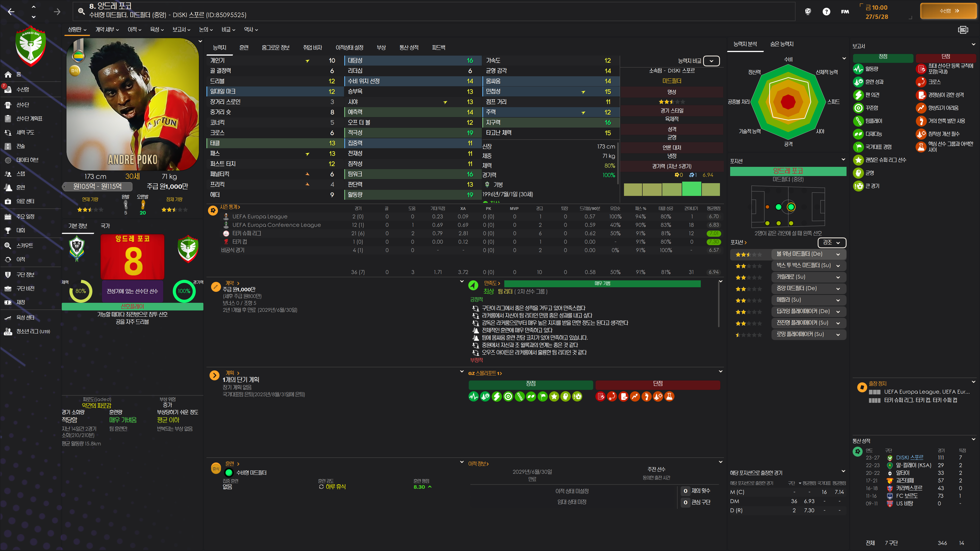980x551 pixels.
Task: Click the world globe icon in top bar
Action: 808,12
